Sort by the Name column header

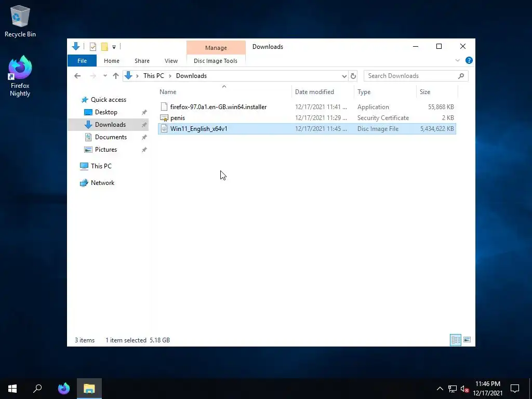[x=168, y=91]
